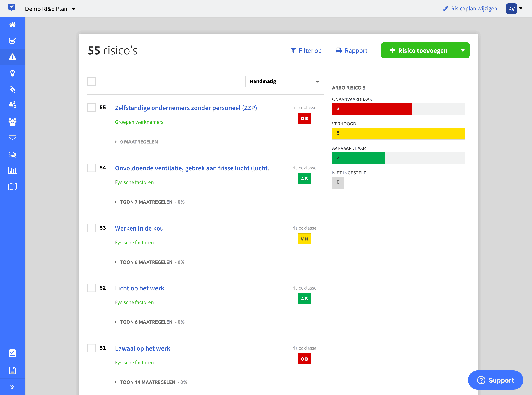Click the envelope mail icon
This screenshot has width=532, height=395.
(12, 139)
